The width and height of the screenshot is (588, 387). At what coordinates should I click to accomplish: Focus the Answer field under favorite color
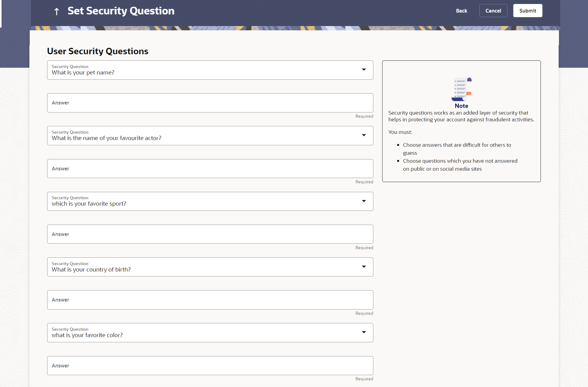[210, 366]
